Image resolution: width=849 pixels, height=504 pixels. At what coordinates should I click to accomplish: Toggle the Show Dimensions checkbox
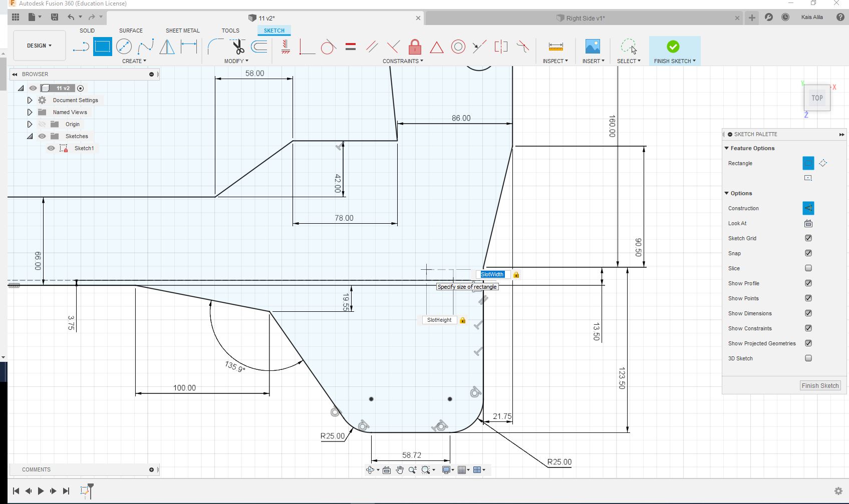pos(808,313)
